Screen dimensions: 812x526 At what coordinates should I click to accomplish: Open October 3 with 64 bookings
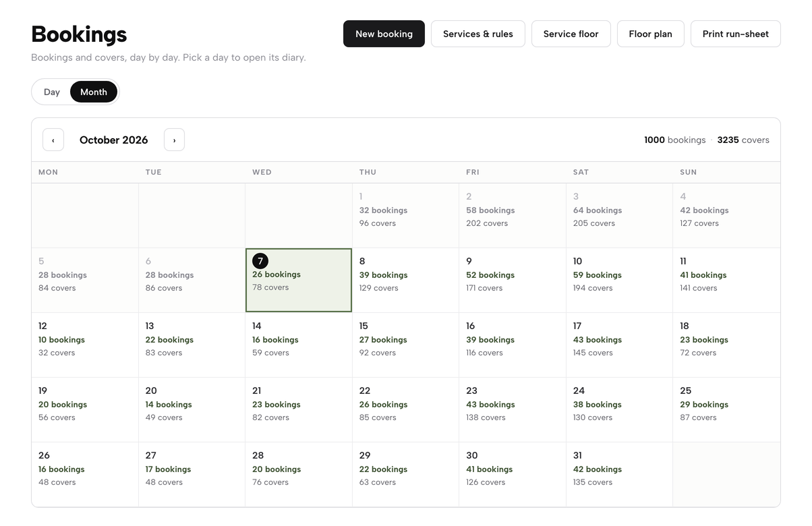click(619, 216)
